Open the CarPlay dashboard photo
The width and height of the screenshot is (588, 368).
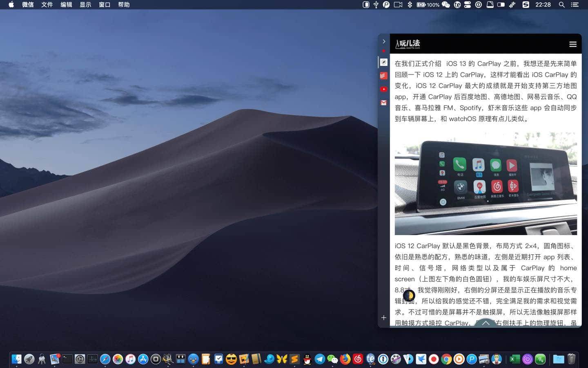tap(486, 183)
